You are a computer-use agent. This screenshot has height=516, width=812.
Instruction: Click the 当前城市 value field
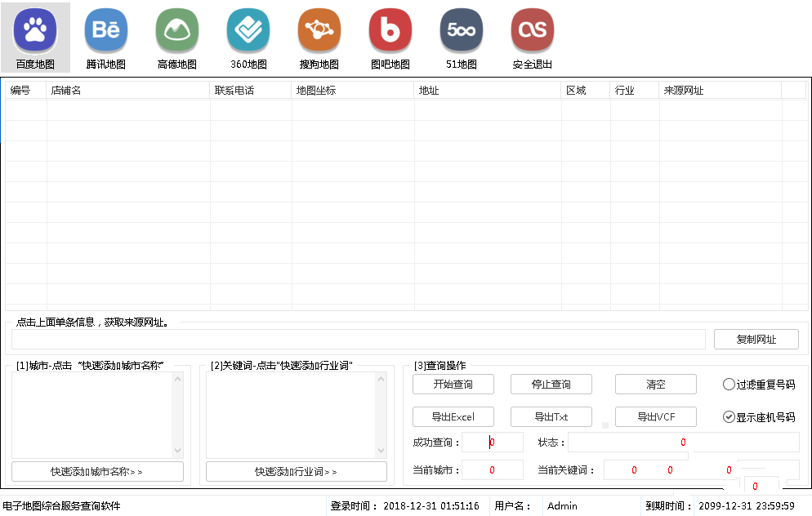493,470
